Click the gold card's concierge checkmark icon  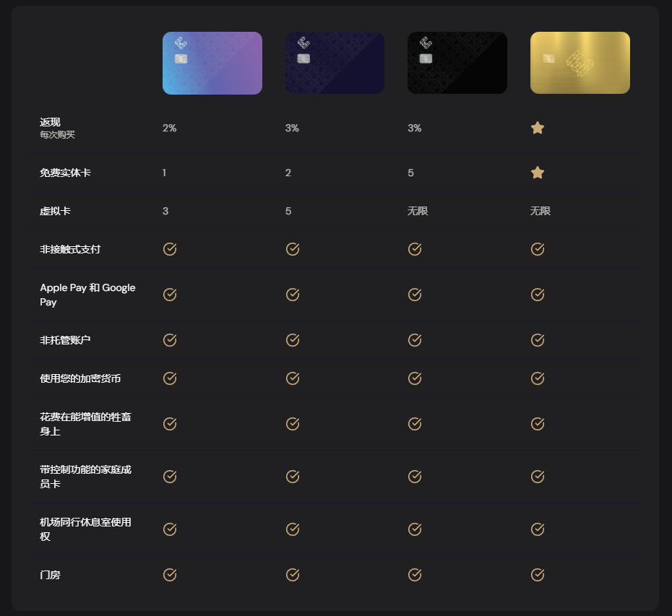click(x=538, y=575)
